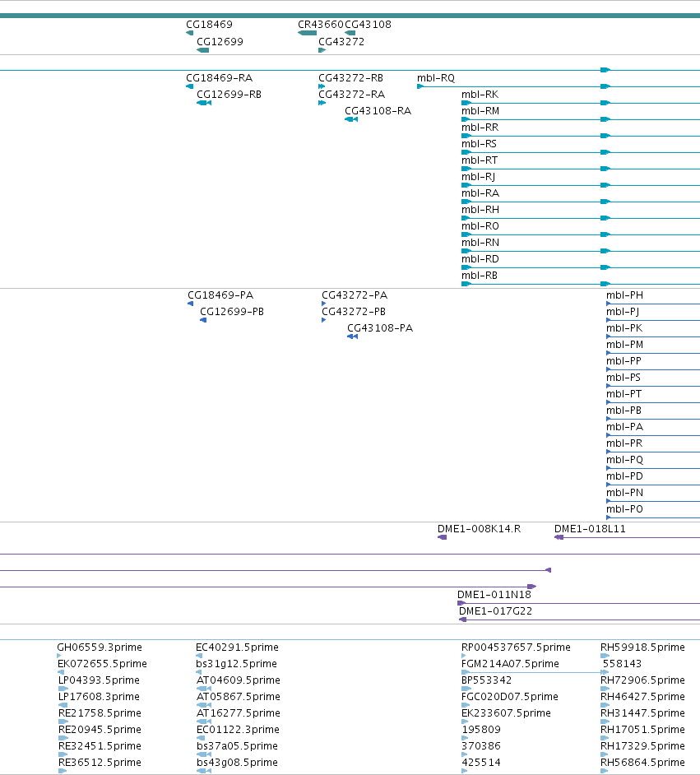Click the mbl-PJ polypeptide
Screen dimensions: 700x775
(623, 311)
